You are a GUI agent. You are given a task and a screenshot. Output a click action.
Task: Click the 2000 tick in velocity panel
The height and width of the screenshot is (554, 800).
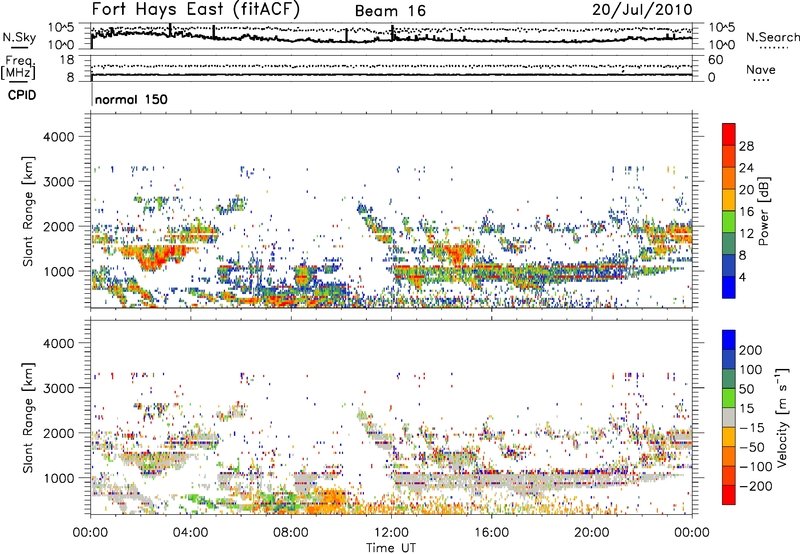[59, 433]
